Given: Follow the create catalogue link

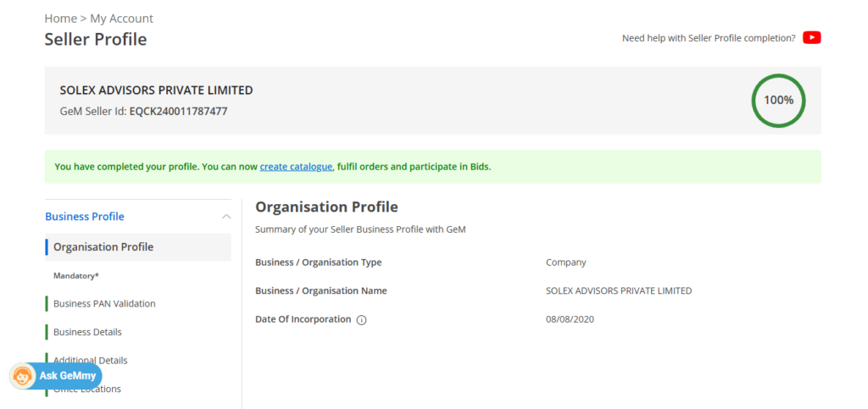Looking at the screenshot, I should 296,166.
